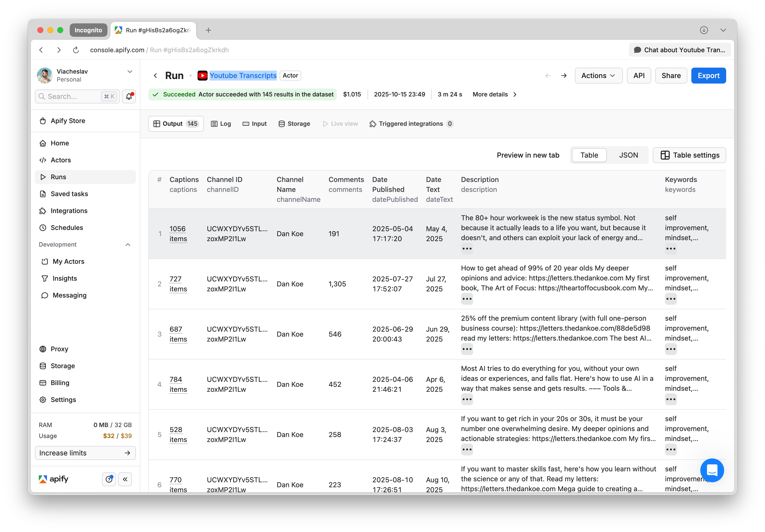This screenshot has width=765, height=532.
Task: Open the Storage tab
Action: click(x=294, y=124)
